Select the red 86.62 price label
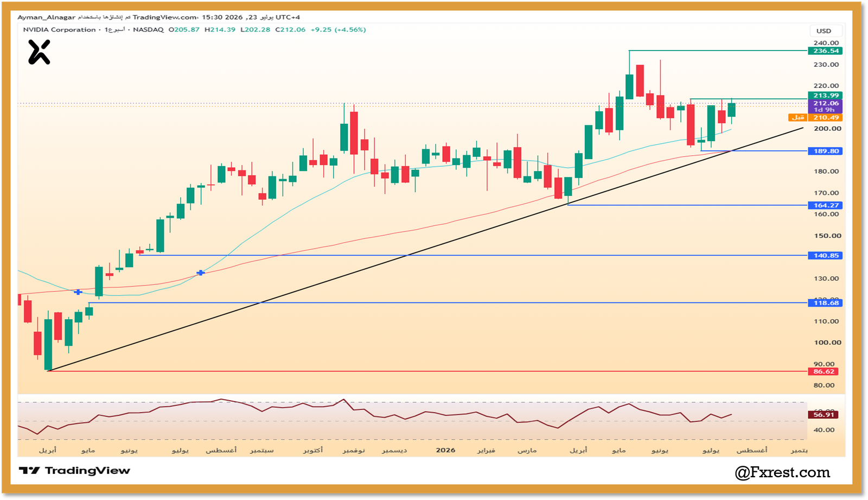 point(824,371)
